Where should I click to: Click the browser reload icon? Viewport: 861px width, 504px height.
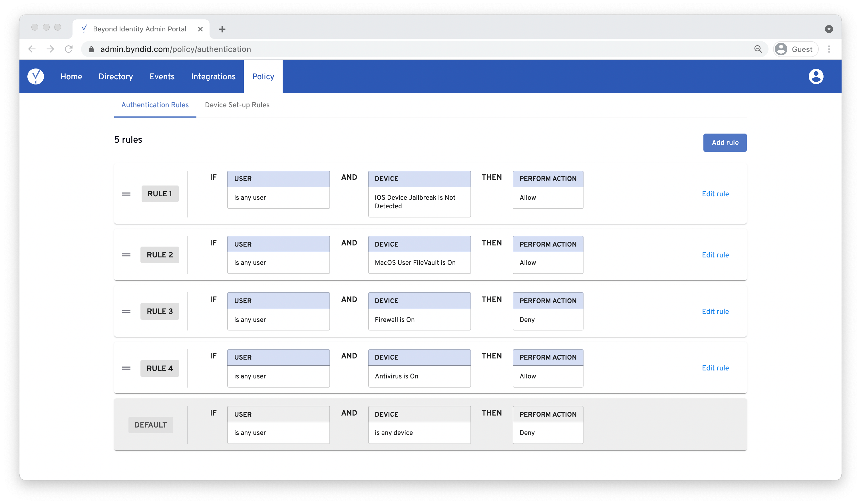click(x=69, y=49)
